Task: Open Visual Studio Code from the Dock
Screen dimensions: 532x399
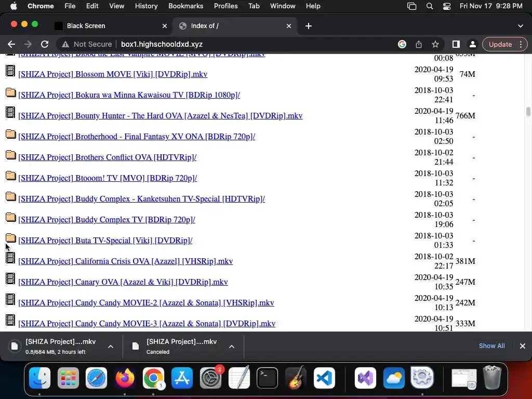Action: pos(324,378)
